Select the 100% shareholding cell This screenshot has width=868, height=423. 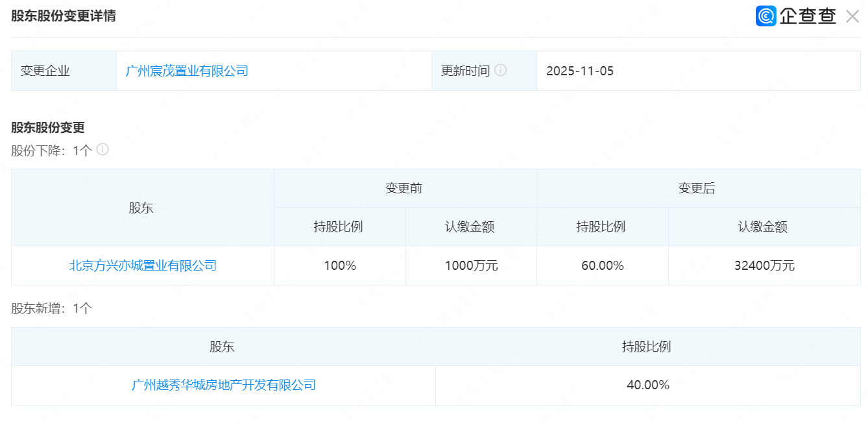pyautogui.click(x=340, y=265)
